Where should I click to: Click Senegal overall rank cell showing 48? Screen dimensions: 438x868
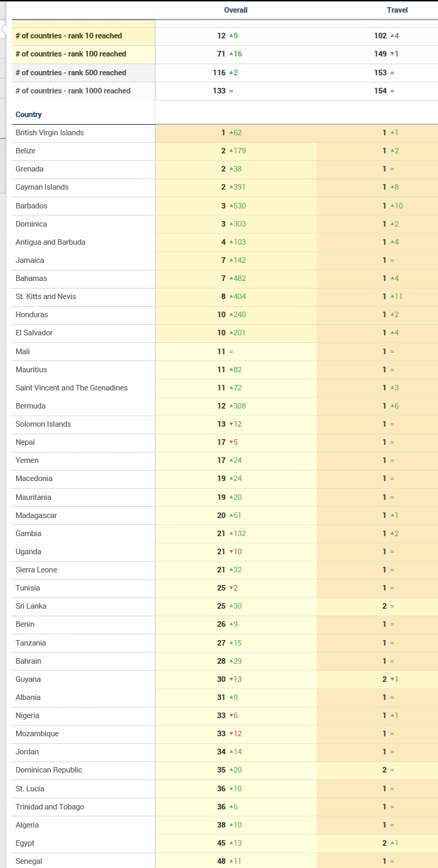point(230,861)
